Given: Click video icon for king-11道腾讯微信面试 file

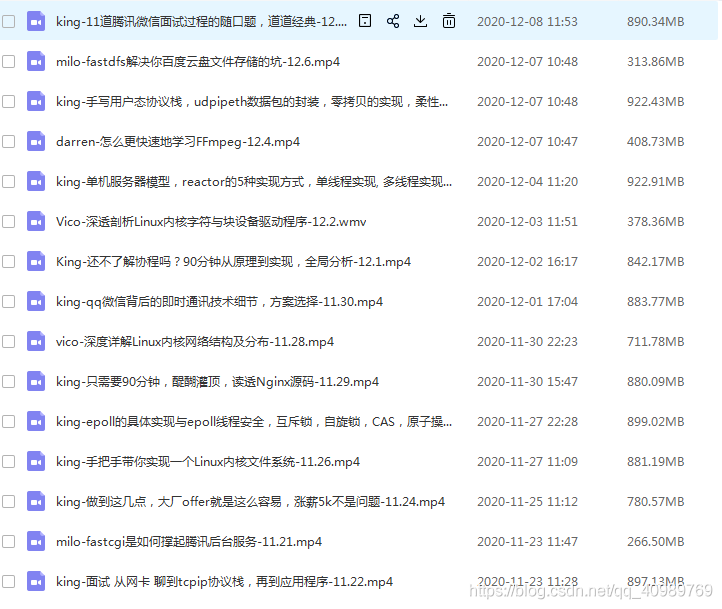Looking at the screenshot, I should 36,21.
